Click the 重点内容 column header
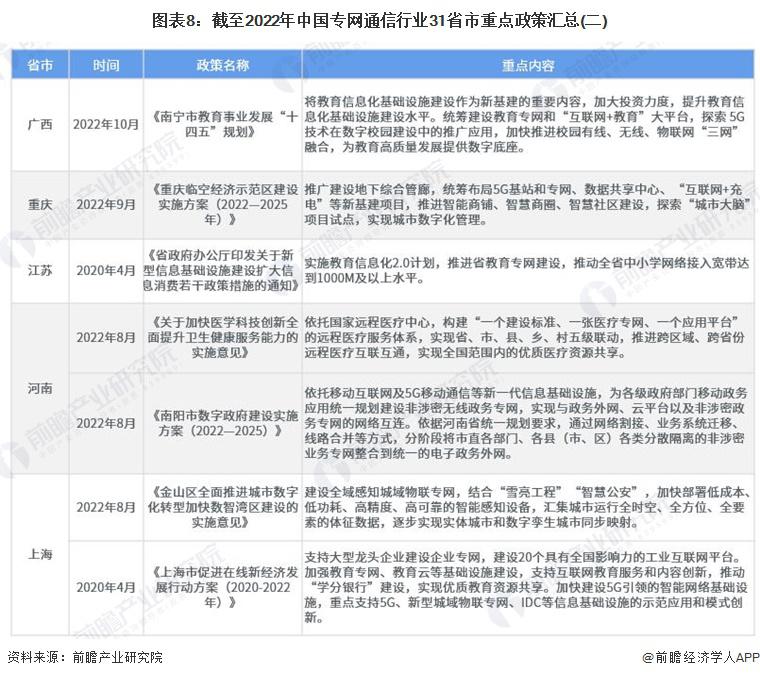Viewport: 760px width, 678px height. (527, 65)
